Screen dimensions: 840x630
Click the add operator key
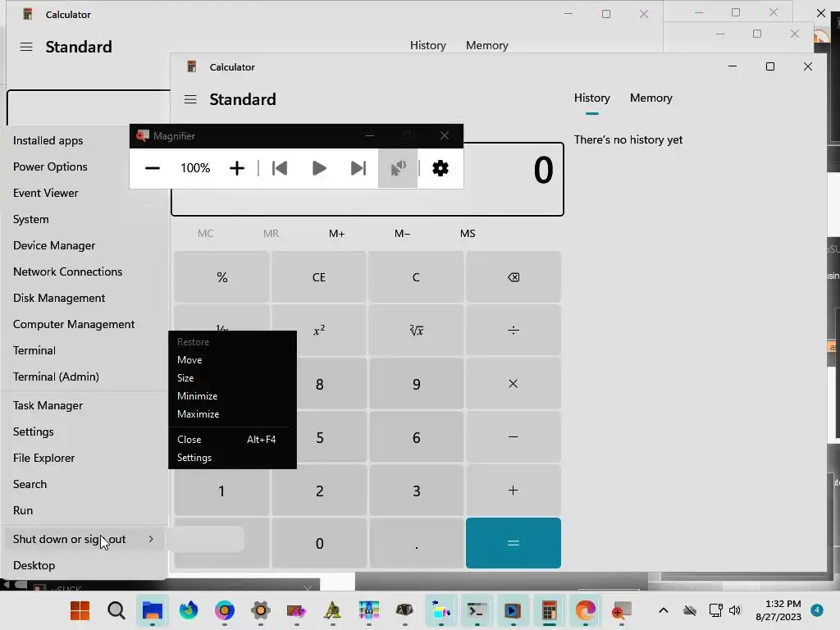click(x=514, y=491)
